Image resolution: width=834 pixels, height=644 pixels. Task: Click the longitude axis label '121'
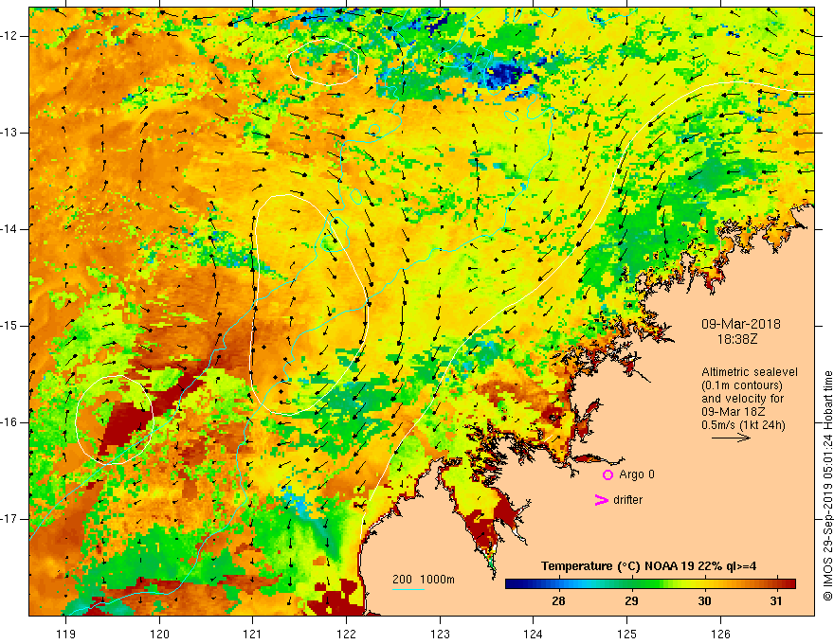(253, 634)
